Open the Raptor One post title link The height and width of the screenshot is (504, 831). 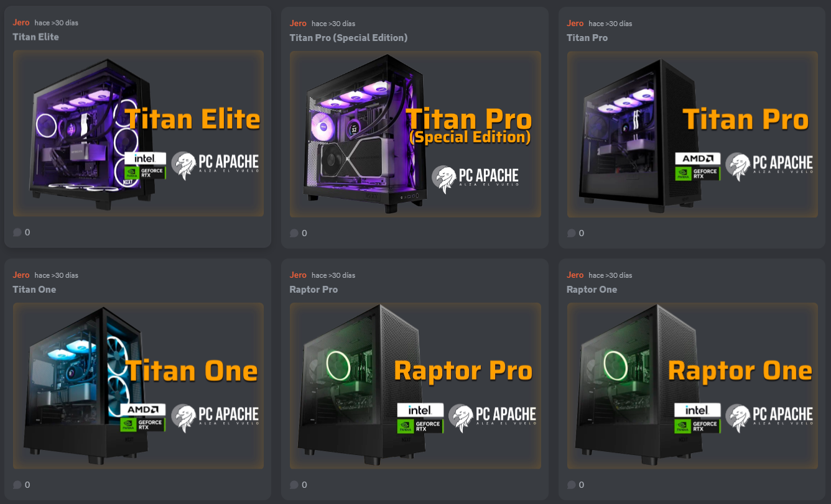[591, 290]
